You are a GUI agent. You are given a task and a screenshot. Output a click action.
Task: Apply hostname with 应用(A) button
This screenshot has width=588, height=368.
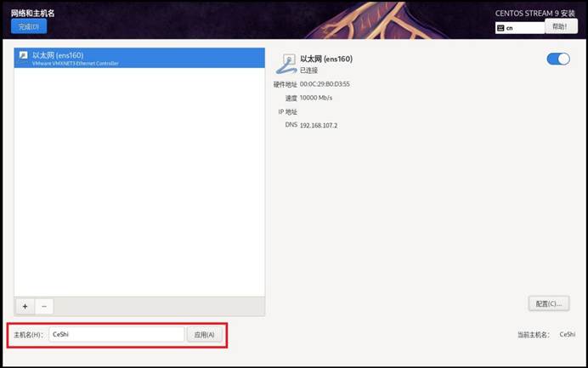[205, 335]
